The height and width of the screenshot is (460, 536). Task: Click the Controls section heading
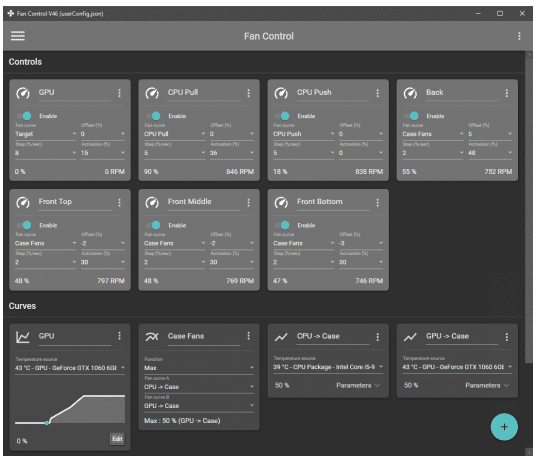25,62
